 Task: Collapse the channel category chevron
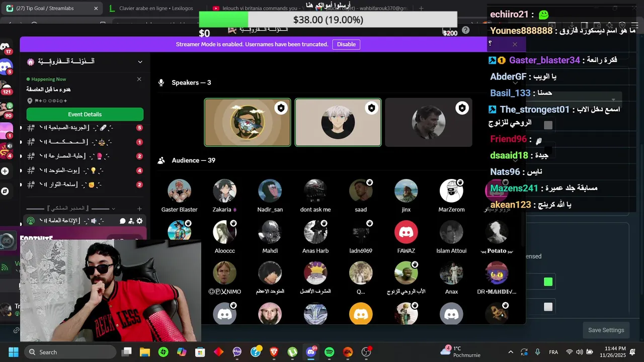tap(113, 209)
